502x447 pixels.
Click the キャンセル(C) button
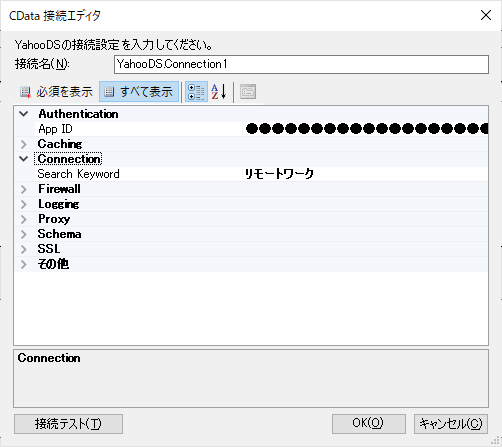(451, 424)
